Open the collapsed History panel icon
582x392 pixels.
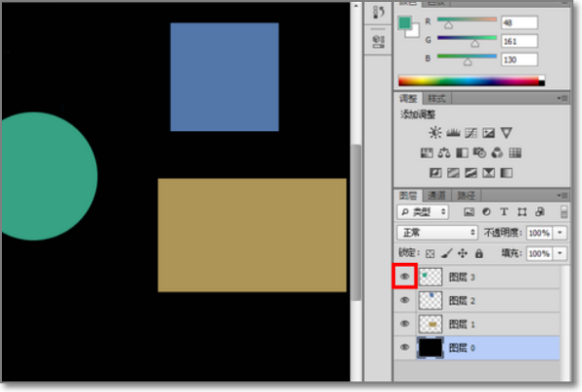378,12
